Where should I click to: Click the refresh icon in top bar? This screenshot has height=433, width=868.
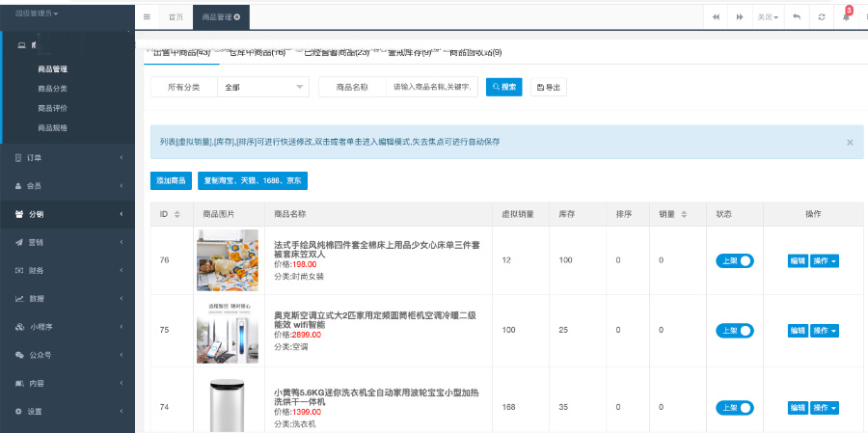(822, 17)
